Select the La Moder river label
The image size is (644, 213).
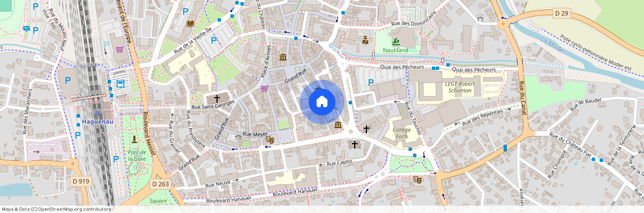[x=553, y=45]
